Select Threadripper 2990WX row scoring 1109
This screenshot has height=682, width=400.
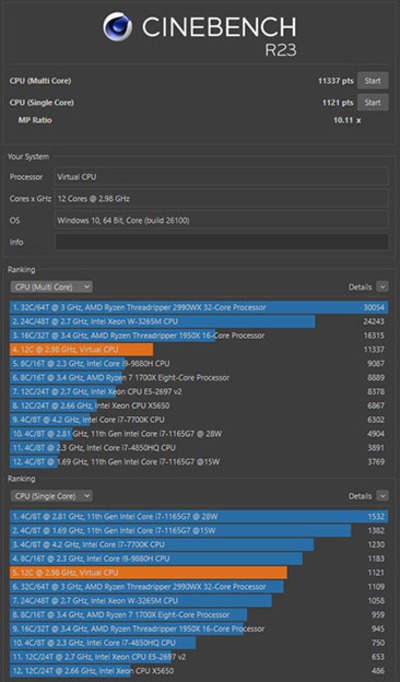pyautogui.click(x=199, y=587)
